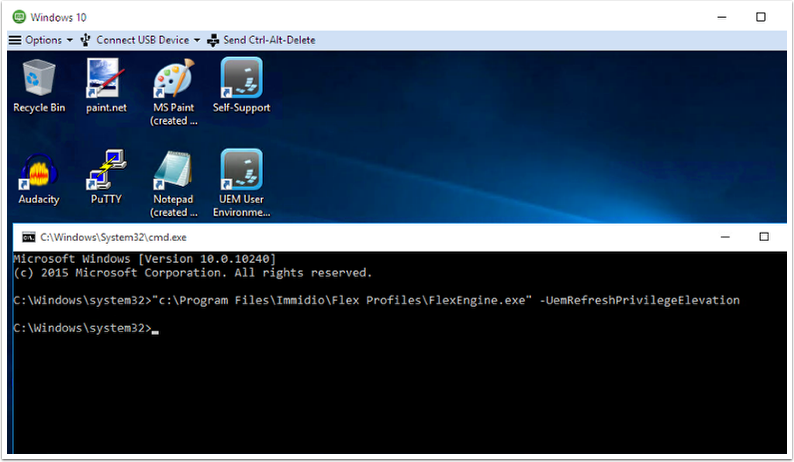Viewport: 794px width, 462px height.
Task: Click the Send Ctrl-Alt-Delete keyboard icon
Action: click(213, 40)
